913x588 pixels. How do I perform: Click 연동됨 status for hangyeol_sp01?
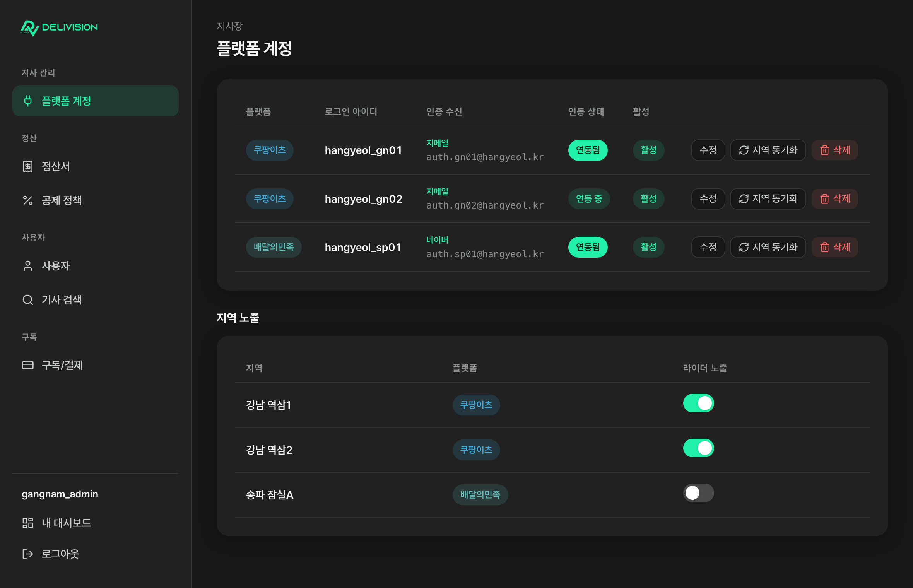point(588,247)
